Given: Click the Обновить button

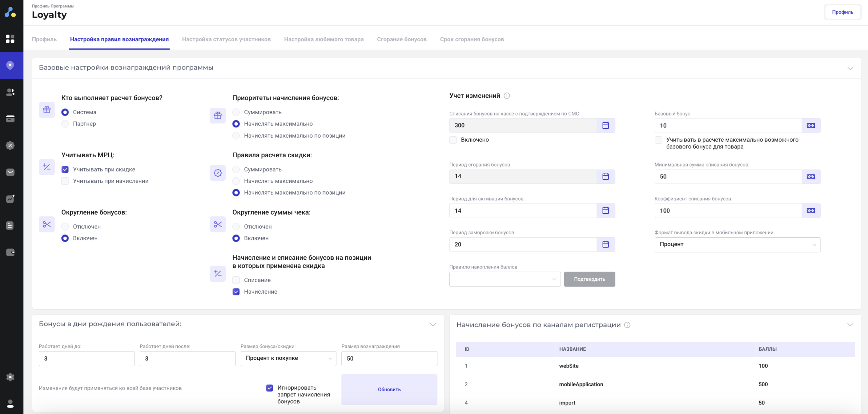Looking at the screenshot, I should click(x=389, y=390).
